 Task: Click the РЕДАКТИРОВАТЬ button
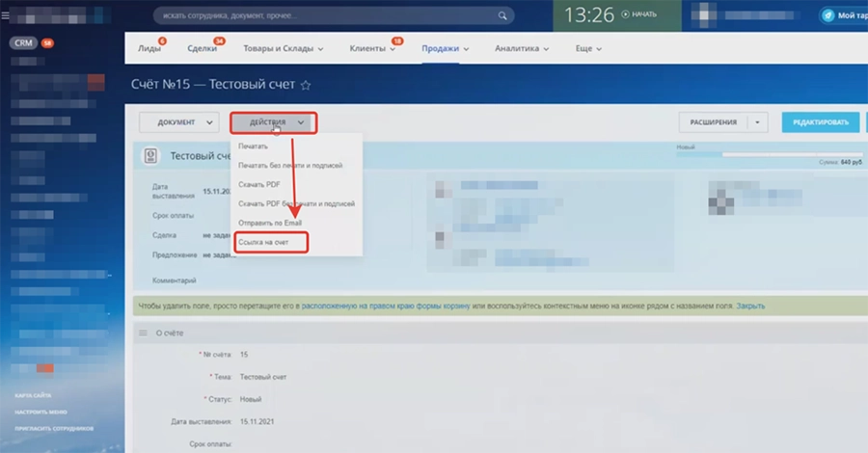[x=820, y=122]
